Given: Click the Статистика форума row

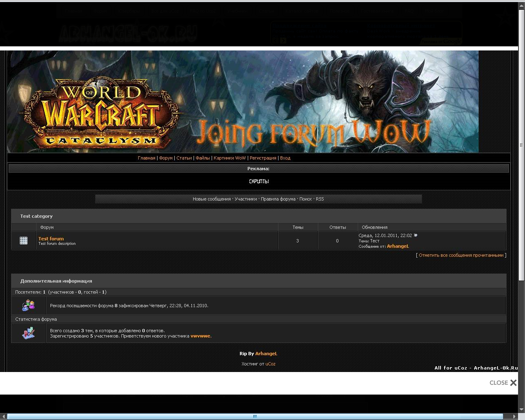Looking at the screenshot, I should coord(259,319).
